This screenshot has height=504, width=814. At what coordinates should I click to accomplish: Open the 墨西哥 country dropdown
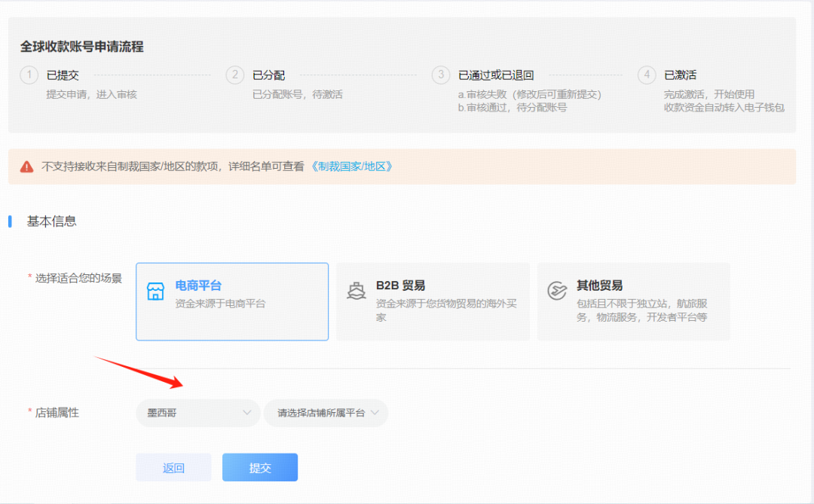(197, 413)
